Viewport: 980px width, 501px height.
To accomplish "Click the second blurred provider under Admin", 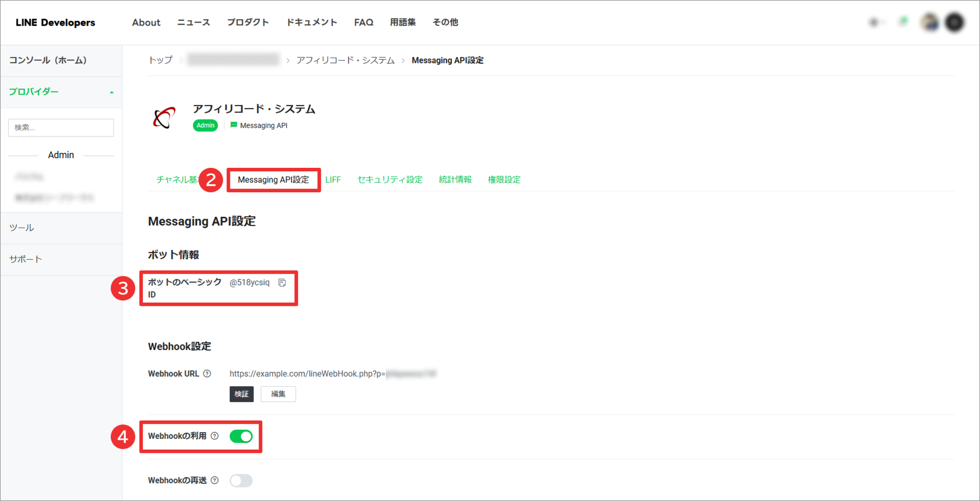I will [54, 198].
